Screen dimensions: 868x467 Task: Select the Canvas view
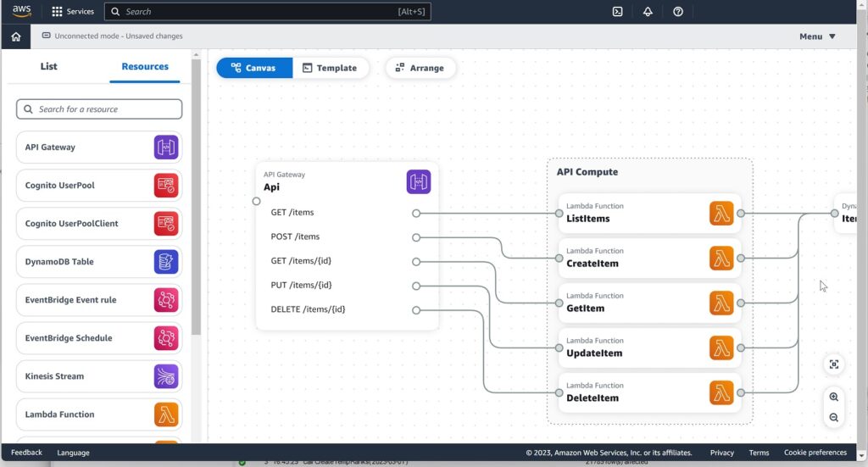point(254,68)
